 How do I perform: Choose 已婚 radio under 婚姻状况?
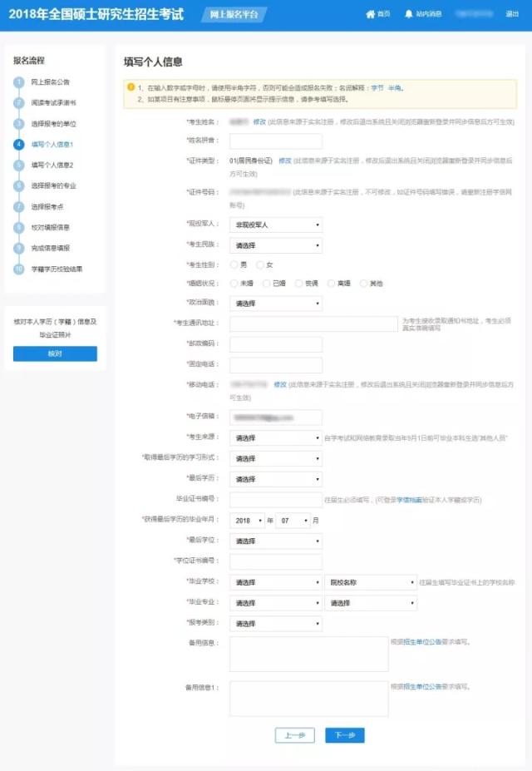pyautogui.click(x=266, y=284)
